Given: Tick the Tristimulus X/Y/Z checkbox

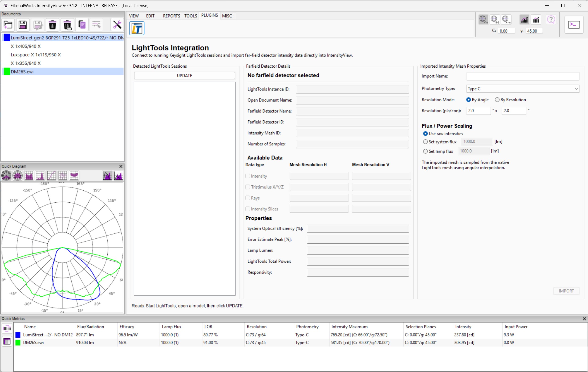Looking at the screenshot, I should 247,187.
